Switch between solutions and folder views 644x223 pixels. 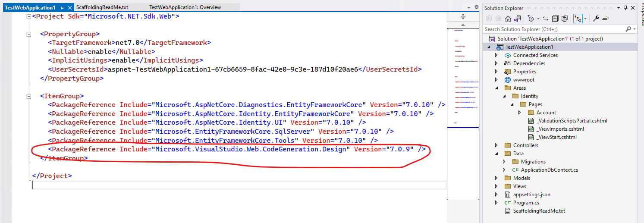(517, 19)
